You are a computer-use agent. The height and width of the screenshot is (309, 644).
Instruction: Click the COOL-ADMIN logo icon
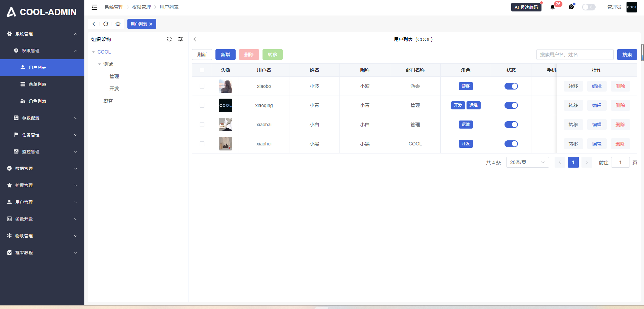click(x=11, y=12)
